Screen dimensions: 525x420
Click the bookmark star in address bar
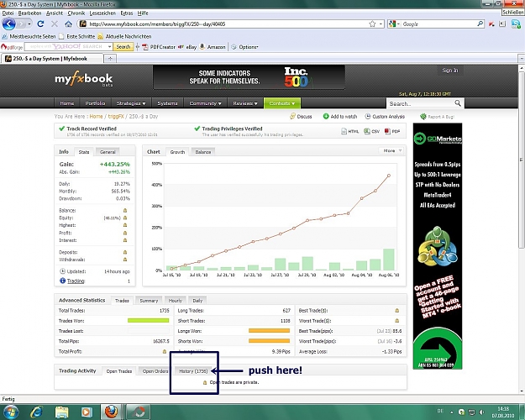click(x=372, y=24)
